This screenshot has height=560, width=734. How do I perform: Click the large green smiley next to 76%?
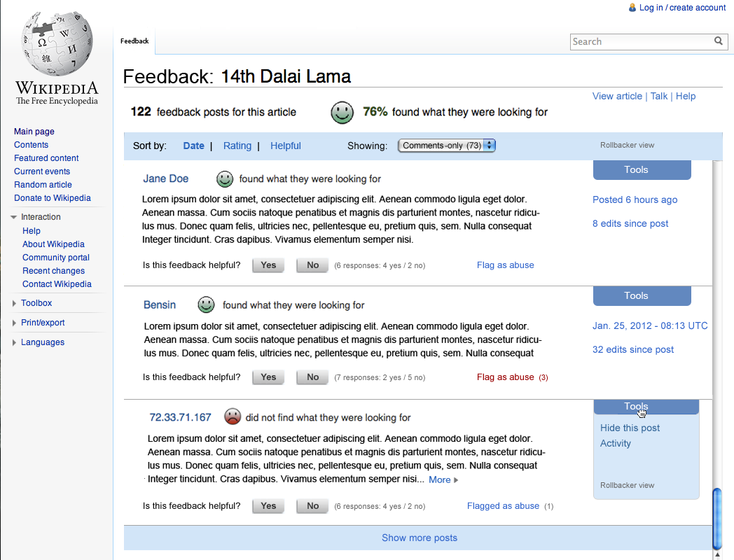[342, 113]
